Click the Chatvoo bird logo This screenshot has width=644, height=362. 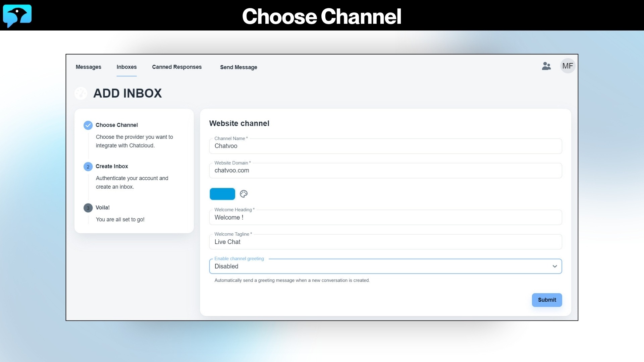17,16
